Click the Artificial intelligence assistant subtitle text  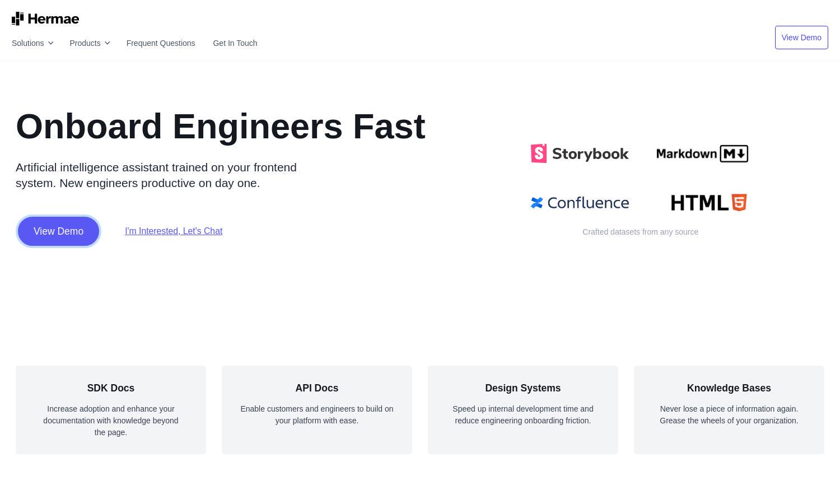[x=156, y=175]
